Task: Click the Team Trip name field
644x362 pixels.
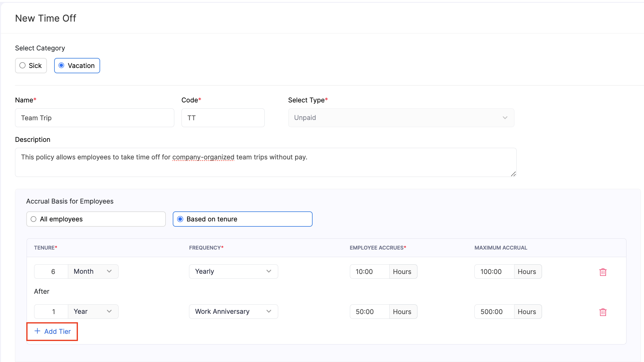Action: 95,118
